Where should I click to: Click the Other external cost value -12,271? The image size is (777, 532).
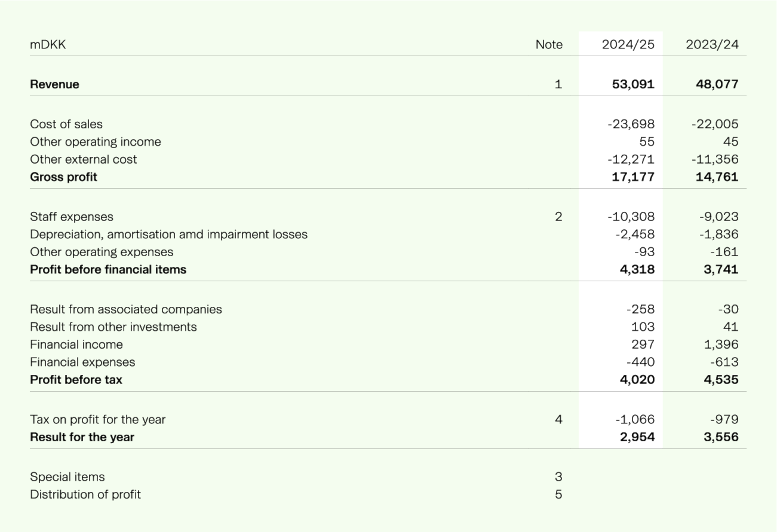pyautogui.click(x=631, y=159)
